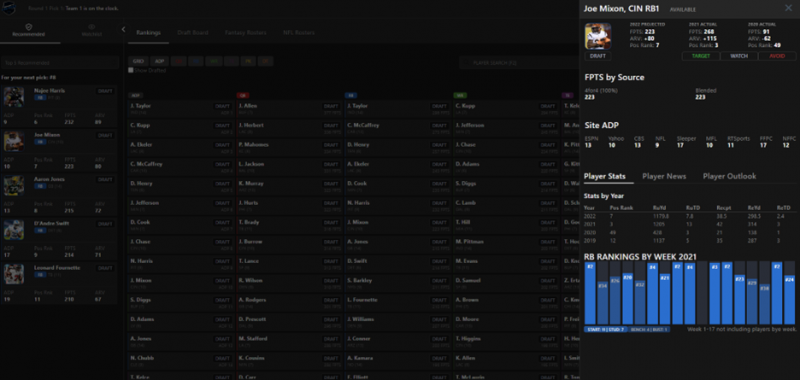Switch to the Player Stats tab
The image size is (800, 380).
click(x=605, y=176)
